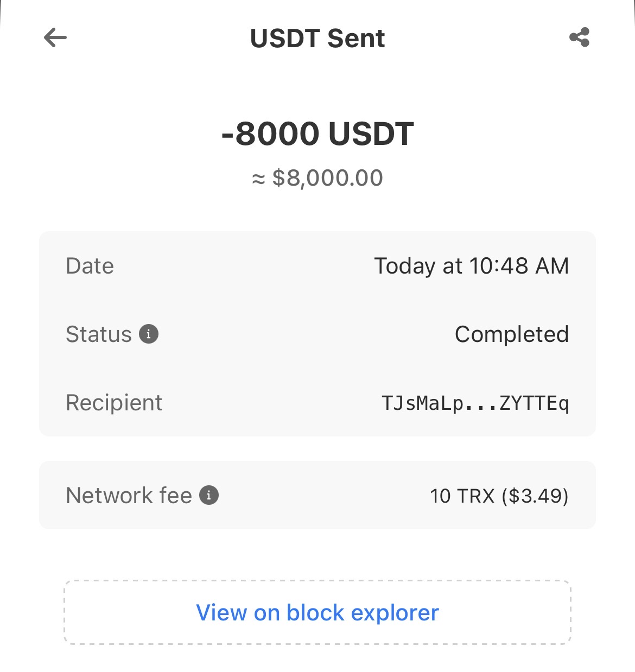Click the word explorer in the link
This screenshot has height=672, width=635.
click(x=395, y=613)
